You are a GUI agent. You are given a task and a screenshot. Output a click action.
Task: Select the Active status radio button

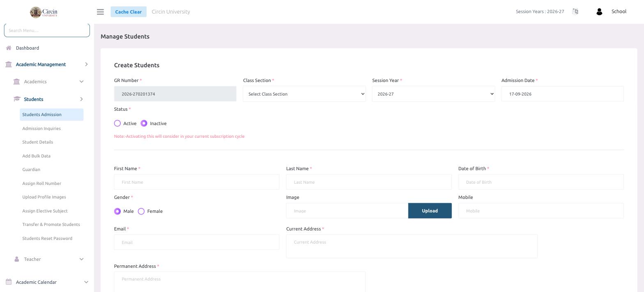click(x=117, y=123)
